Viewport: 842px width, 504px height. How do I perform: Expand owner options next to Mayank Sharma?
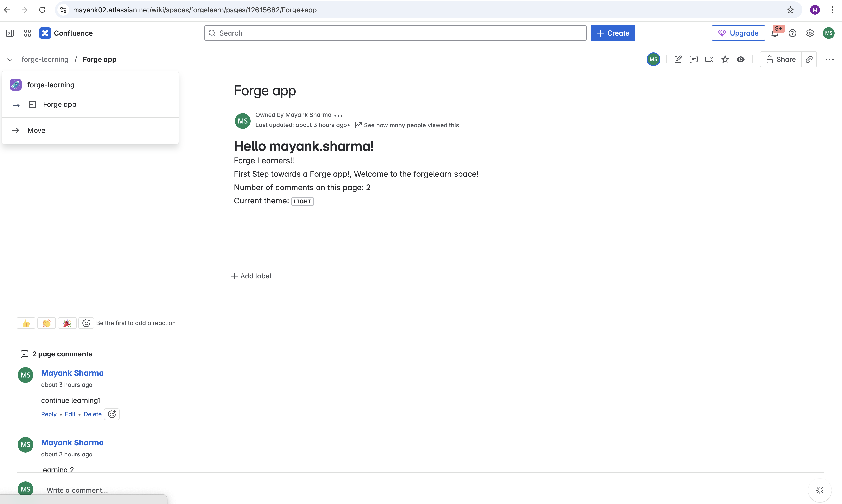[338, 115]
